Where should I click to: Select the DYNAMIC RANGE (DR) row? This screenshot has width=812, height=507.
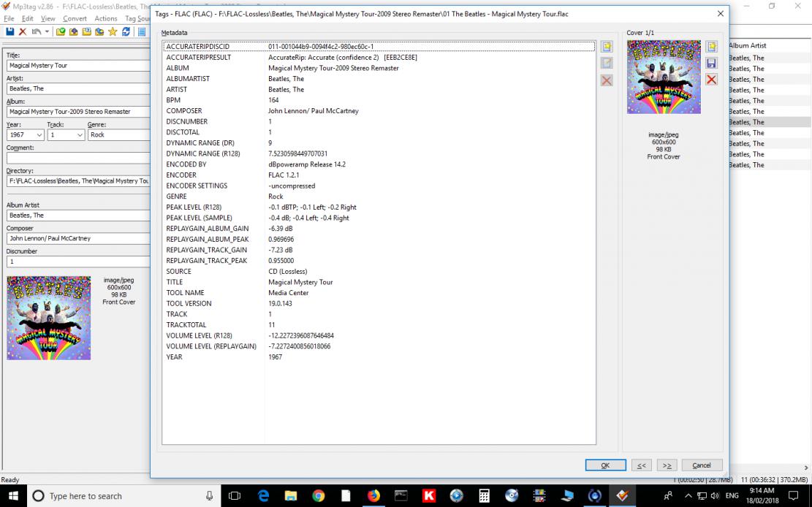379,143
